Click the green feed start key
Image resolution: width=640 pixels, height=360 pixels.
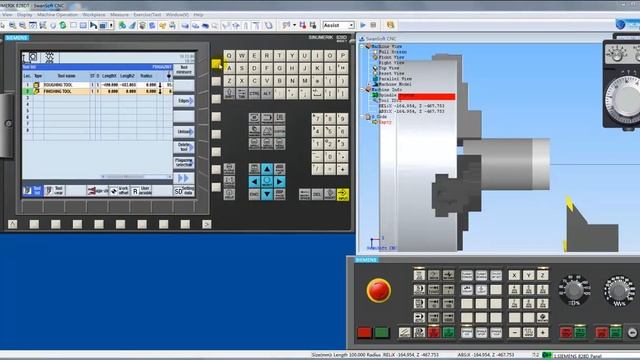click(x=616, y=332)
